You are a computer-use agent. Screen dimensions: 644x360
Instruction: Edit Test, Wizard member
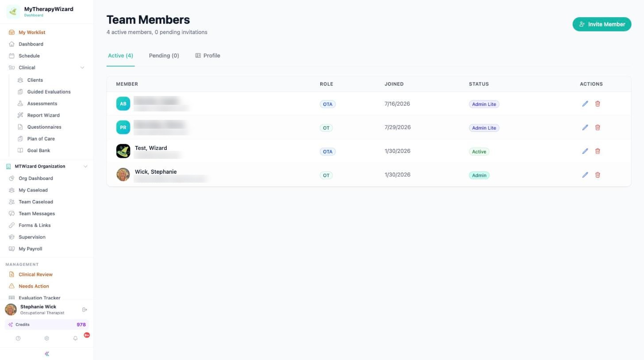585,151
